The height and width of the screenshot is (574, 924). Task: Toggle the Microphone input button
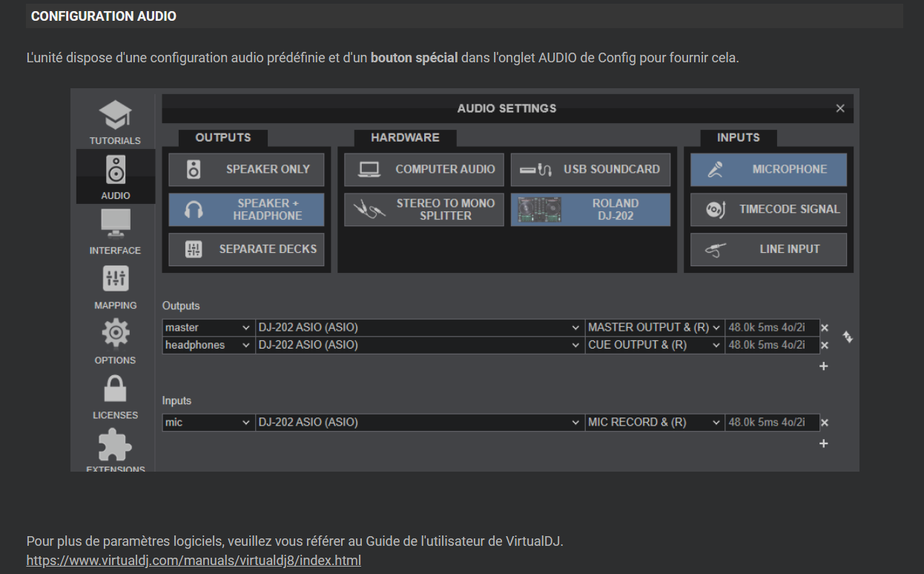pyautogui.click(x=768, y=169)
